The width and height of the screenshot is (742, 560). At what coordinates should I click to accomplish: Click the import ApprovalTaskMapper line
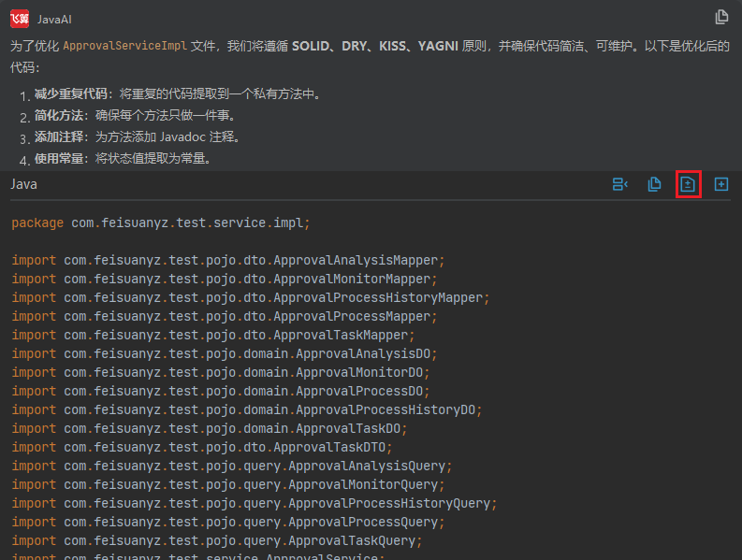[213, 335]
